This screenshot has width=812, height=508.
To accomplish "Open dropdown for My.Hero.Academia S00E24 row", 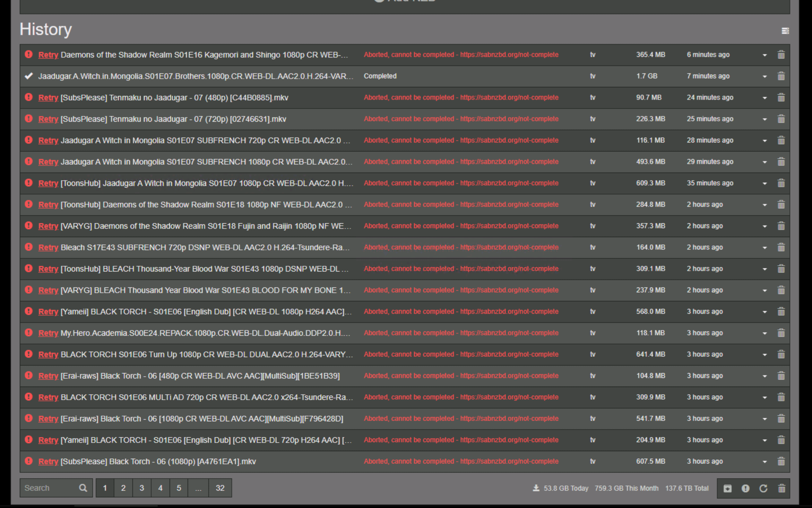I will coord(765,334).
